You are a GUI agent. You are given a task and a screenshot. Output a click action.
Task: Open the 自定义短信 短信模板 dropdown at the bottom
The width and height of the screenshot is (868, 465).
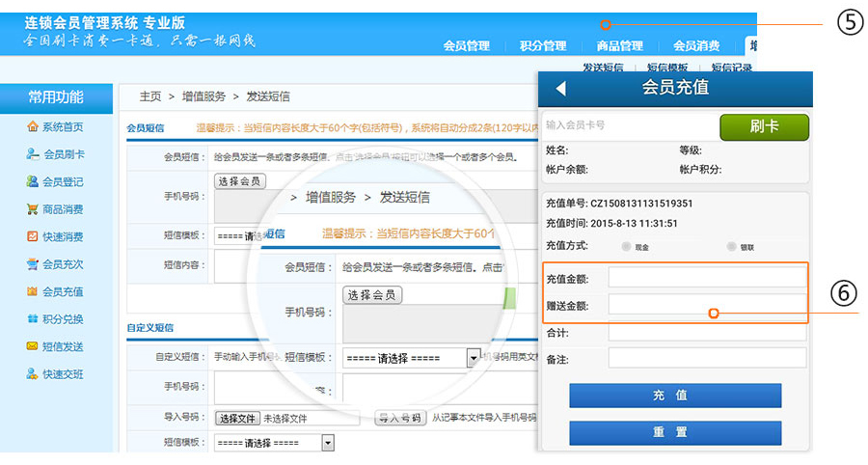328,443
